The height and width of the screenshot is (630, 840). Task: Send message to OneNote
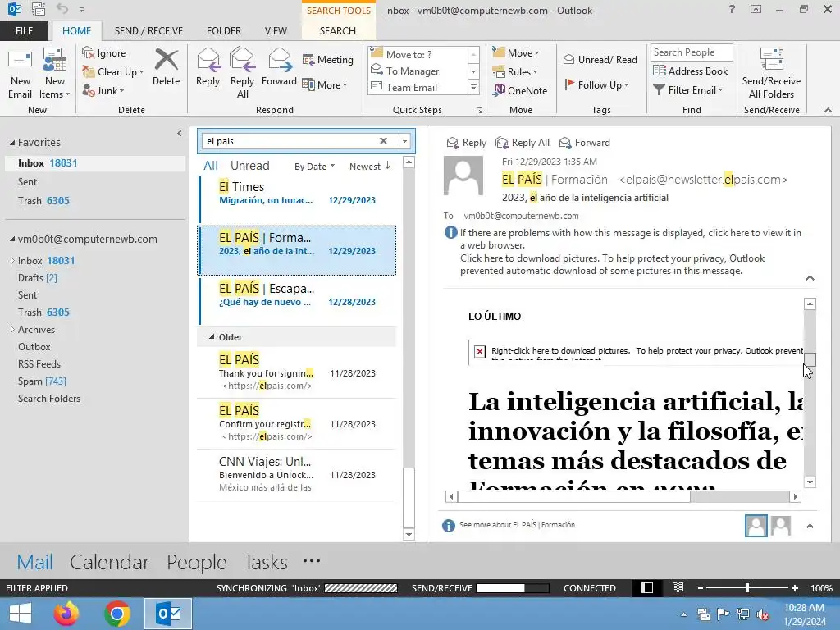tap(520, 90)
